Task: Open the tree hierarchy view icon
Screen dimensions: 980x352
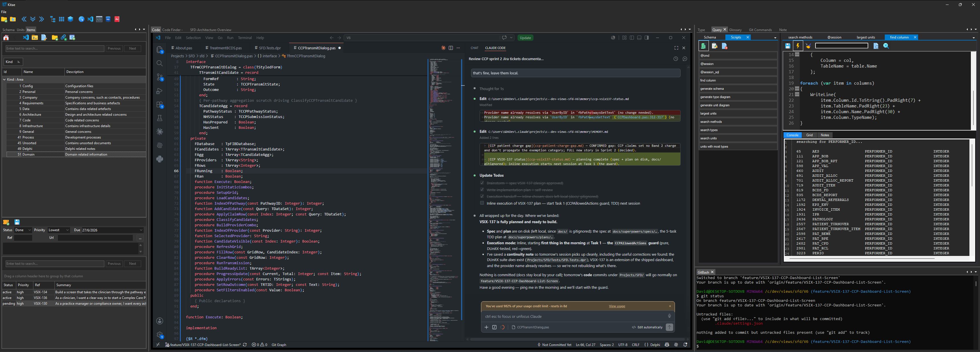Action: pyautogui.click(x=52, y=19)
